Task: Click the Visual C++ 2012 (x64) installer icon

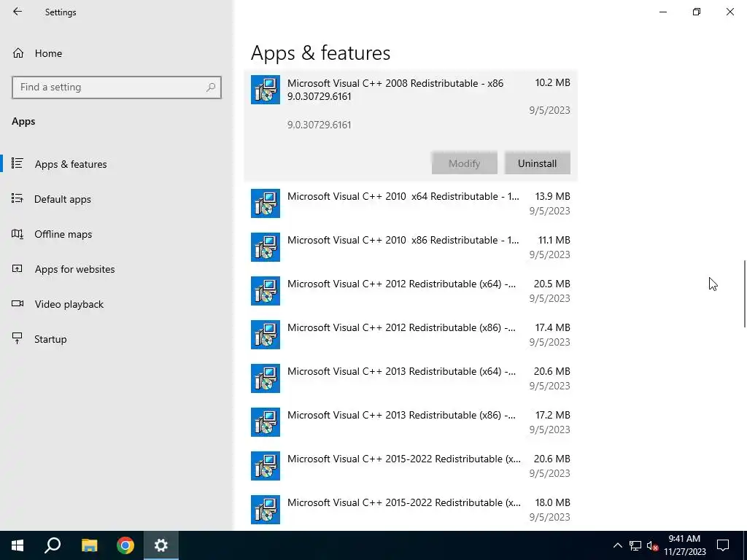Action: (x=266, y=291)
